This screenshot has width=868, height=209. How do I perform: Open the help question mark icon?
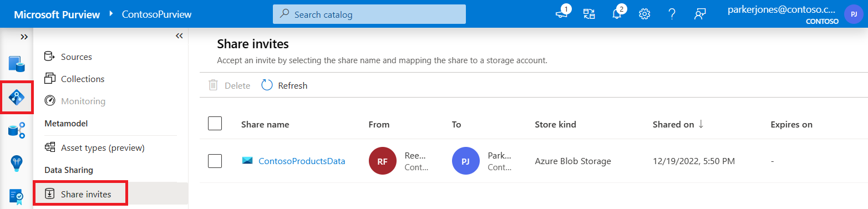pos(672,14)
